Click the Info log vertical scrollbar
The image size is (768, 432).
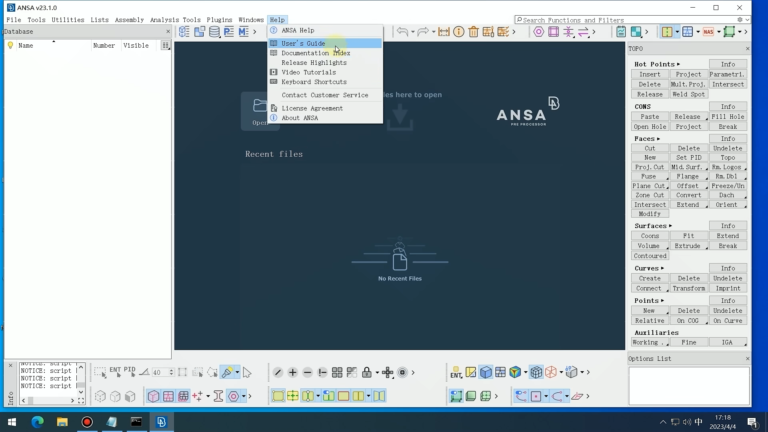[81, 379]
